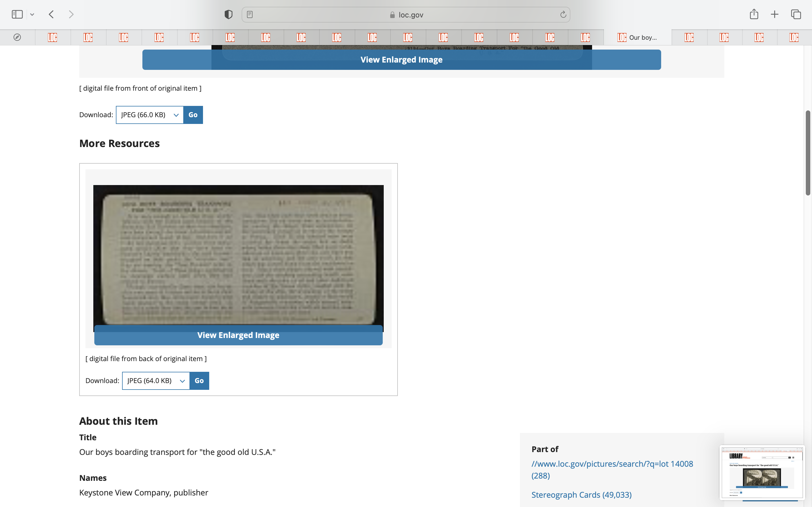Expand the JPEG (64.0 KB) download dropdown
The image size is (812, 507).
156,381
